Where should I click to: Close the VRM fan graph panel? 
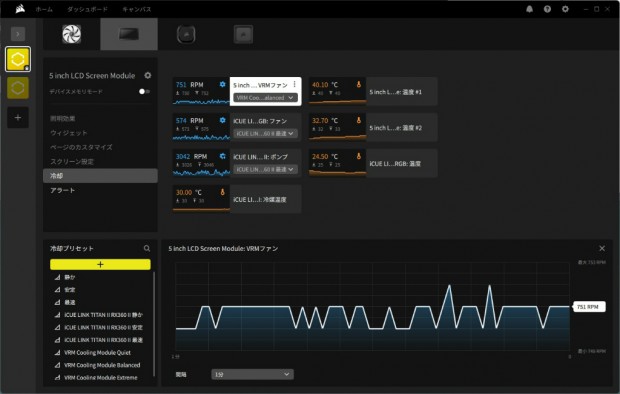pos(602,248)
